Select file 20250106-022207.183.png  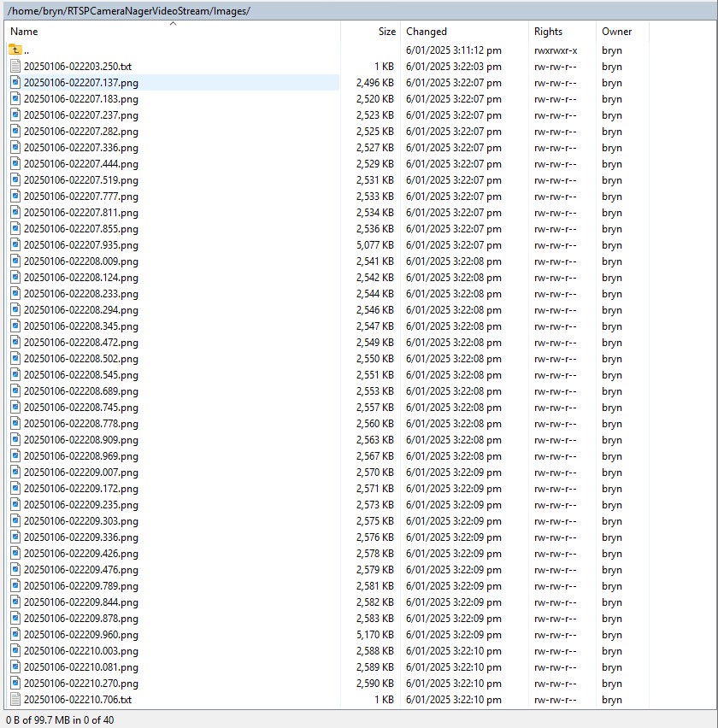click(80, 99)
